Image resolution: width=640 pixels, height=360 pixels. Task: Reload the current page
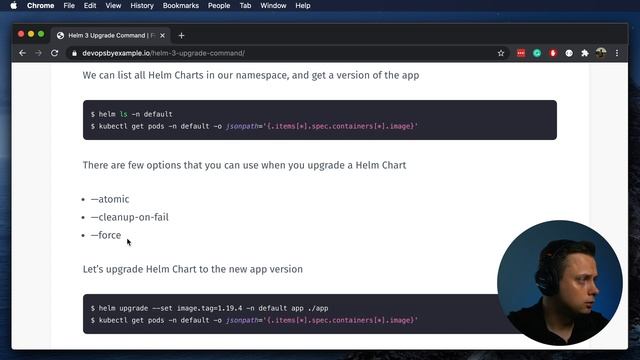pos(54,53)
